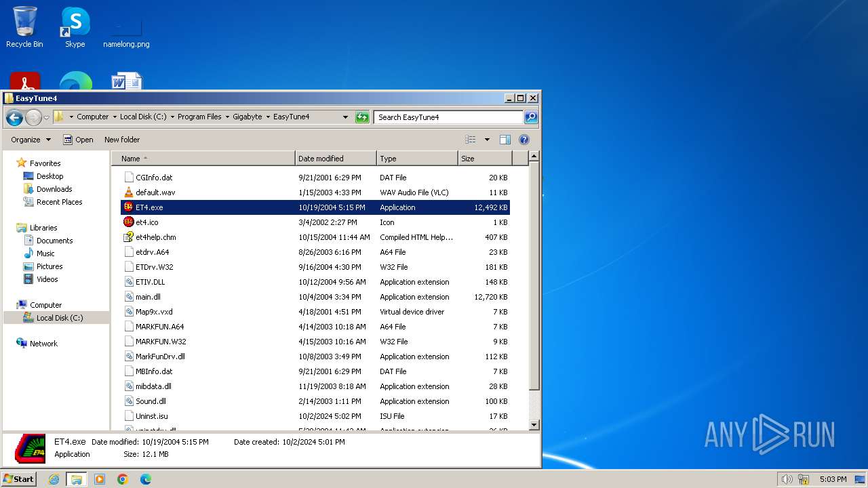The height and width of the screenshot is (488, 868).
Task: Select the Map9x.vxd file icon
Action: (x=129, y=312)
